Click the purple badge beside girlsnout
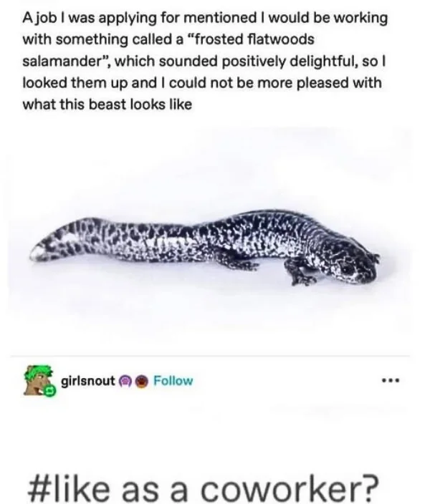 [x=124, y=381]
